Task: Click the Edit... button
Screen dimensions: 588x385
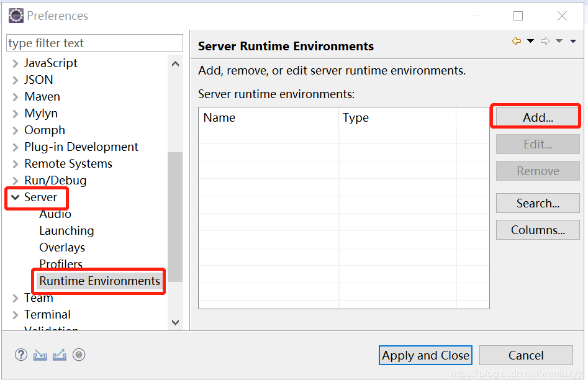Action: tap(538, 144)
